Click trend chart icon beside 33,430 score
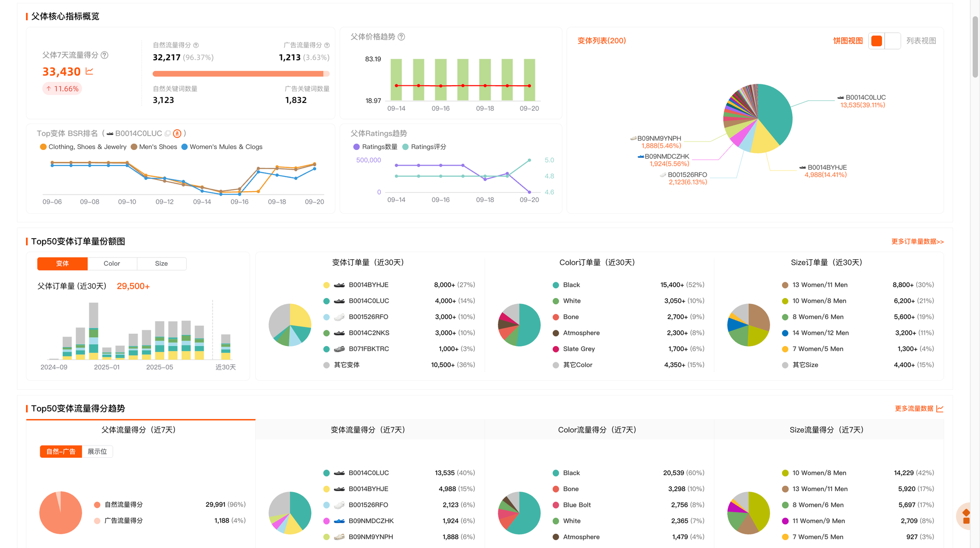The height and width of the screenshot is (548, 980). coord(89,72)
